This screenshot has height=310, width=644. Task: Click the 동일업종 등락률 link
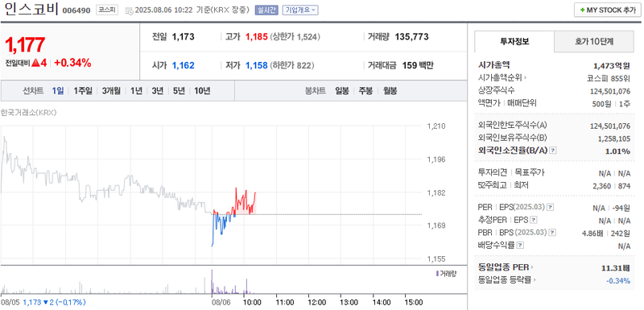(505, 280)
